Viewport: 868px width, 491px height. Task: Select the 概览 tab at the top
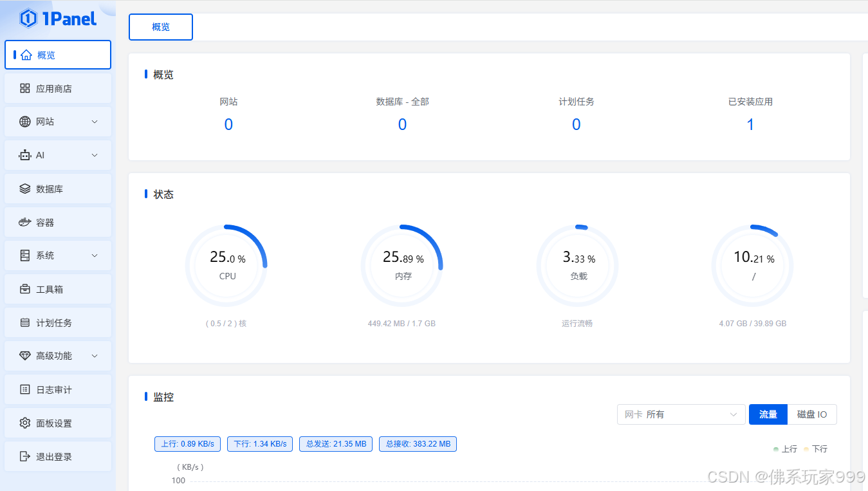point(160,27)
